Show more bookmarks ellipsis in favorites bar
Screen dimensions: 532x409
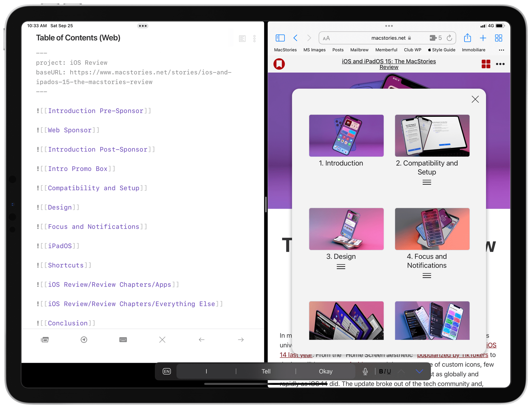[x=501, y=50]
